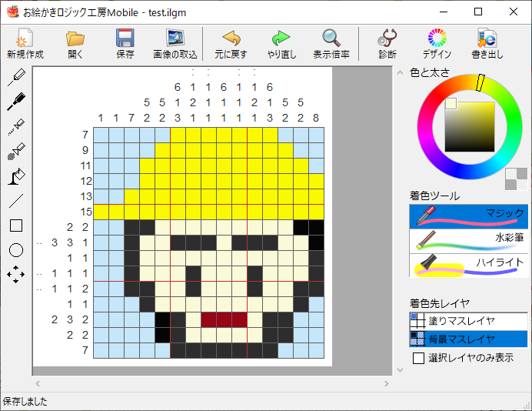Export using 書き出し icon

487,43
